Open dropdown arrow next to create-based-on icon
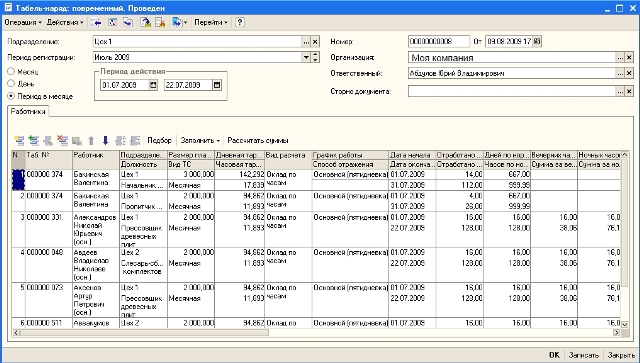 point(185,22)
